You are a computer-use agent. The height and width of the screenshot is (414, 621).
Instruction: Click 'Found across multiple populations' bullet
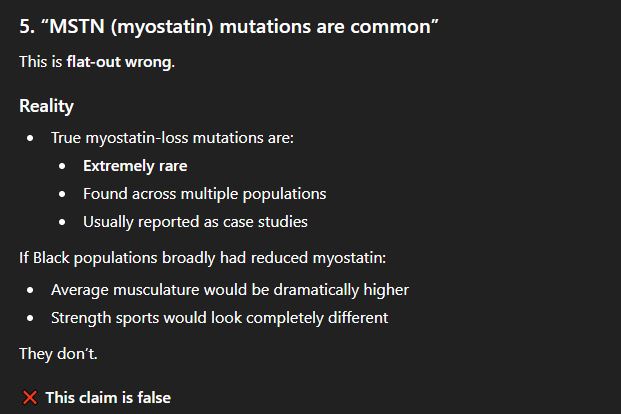point(204,194)
